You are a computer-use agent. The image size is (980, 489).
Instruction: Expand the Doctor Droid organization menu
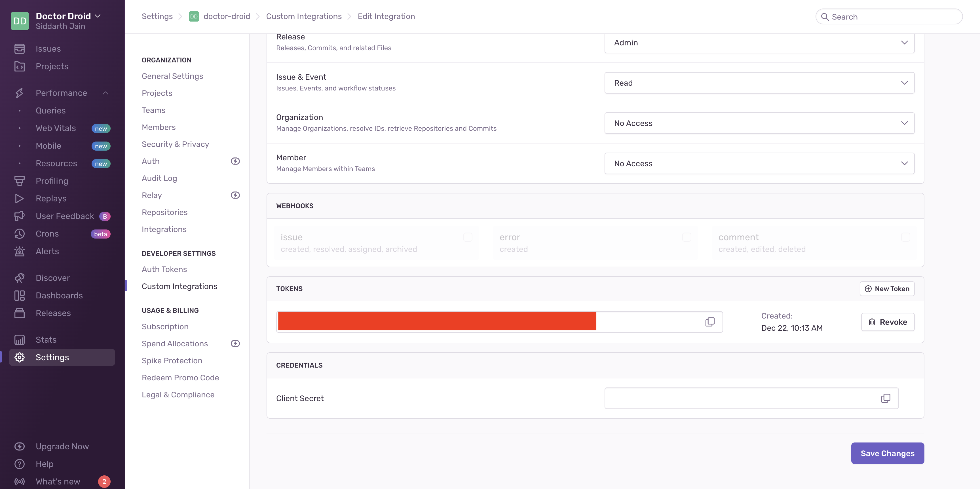click(98, 16)
